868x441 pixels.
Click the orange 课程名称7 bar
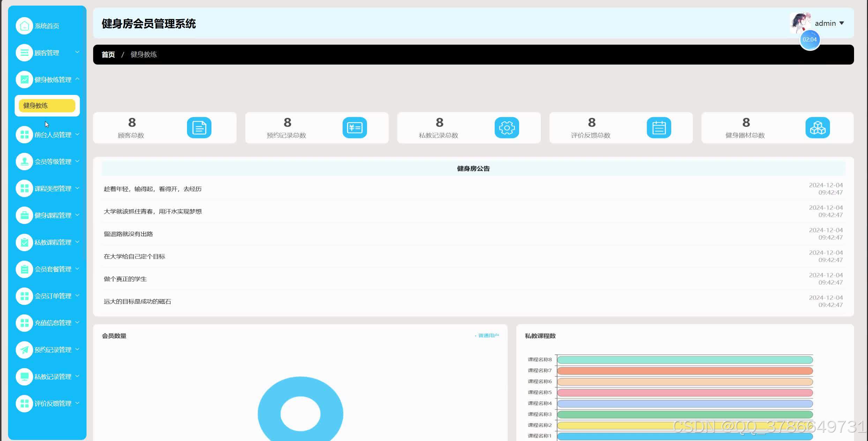684,371
